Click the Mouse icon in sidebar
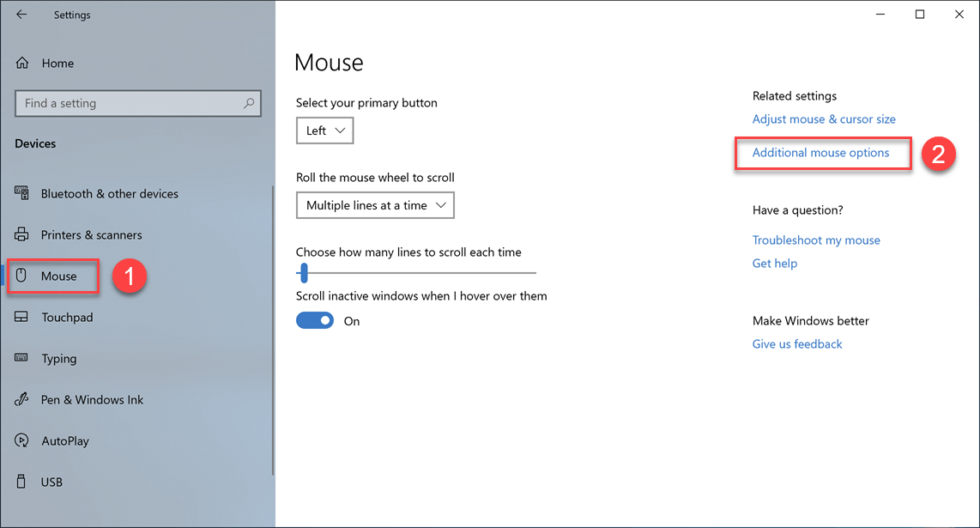This screenshot has width=980, height=528. coord(21,276)
